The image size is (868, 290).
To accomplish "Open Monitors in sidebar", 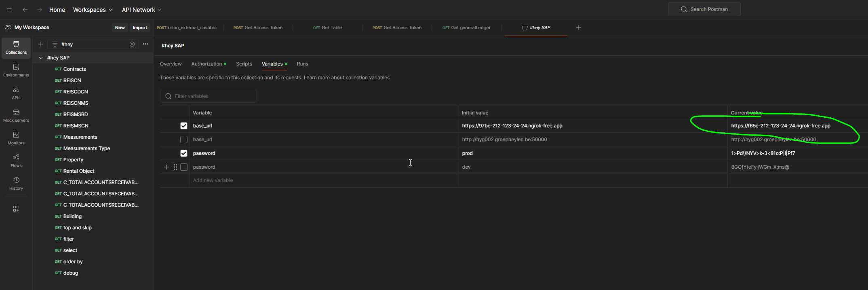I will 16,138.
